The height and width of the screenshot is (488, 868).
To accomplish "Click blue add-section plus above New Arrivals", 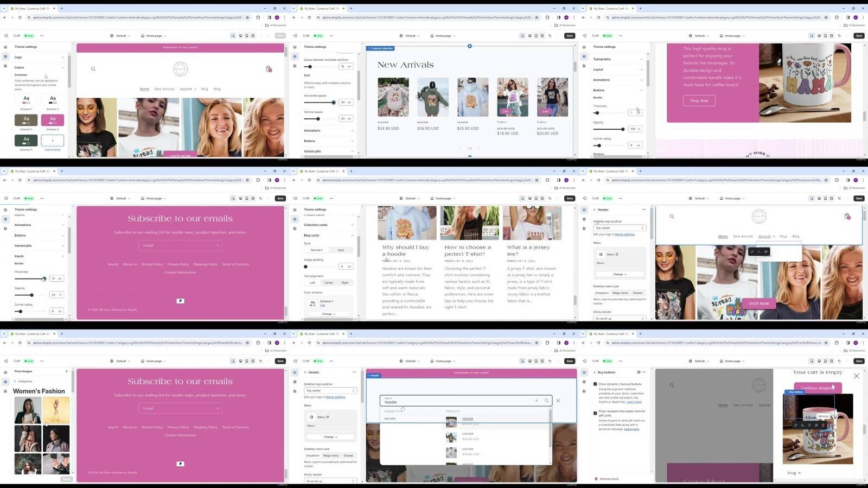I will click(470, 46).
